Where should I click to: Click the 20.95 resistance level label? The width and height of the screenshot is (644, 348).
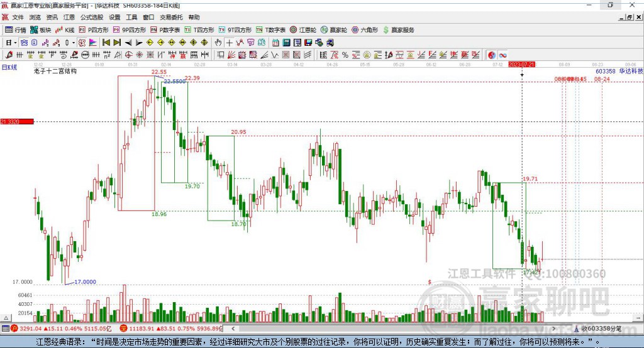tap(238, 132)
